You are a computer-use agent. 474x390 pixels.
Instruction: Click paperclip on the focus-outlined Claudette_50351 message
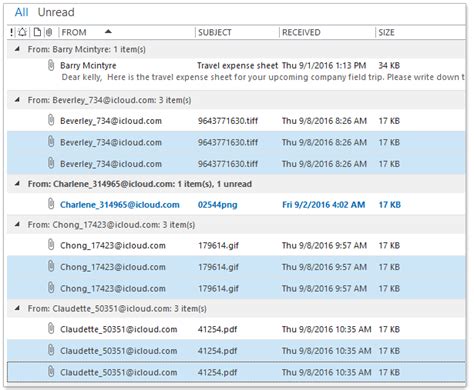click(x=51, y=372)
